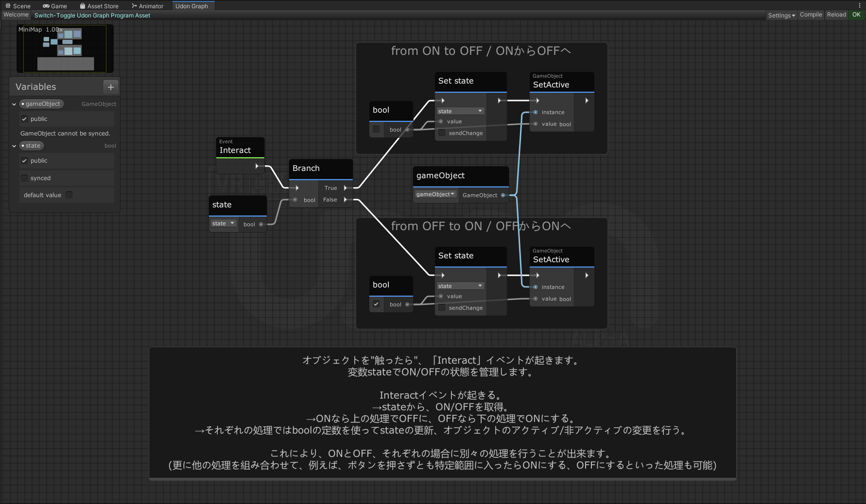Click the flow output port on Interact node
Screen dimensions: 866x504
coord(257,165)
